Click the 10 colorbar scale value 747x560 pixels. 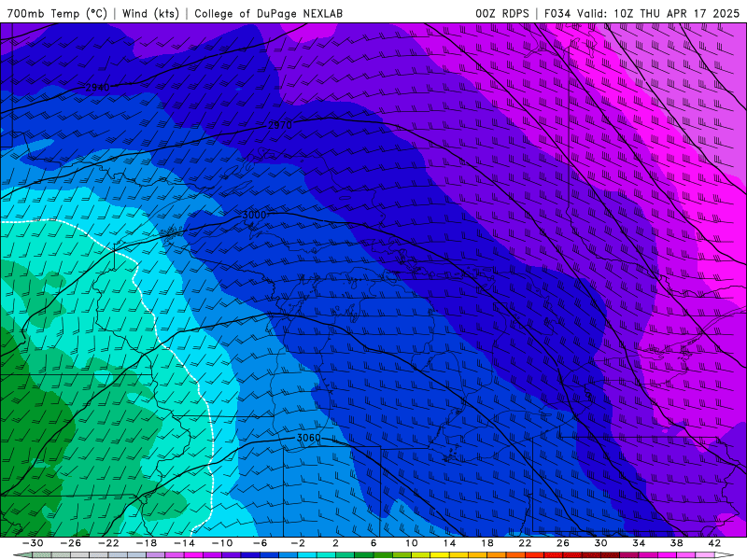[412, 543]
